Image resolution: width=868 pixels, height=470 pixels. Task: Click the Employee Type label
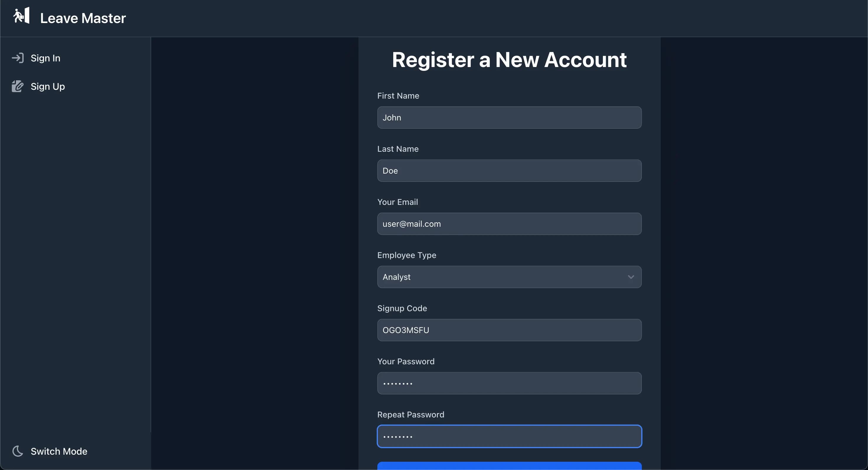pyautogui.click(x=407, y=255)
